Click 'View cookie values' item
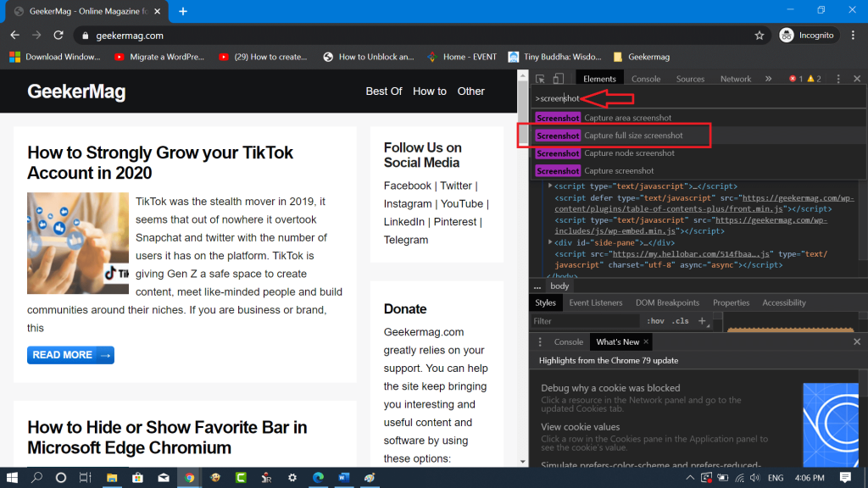The height and width of the screenshot is (488, 868). pyautogui.click(x=580, y=427)
